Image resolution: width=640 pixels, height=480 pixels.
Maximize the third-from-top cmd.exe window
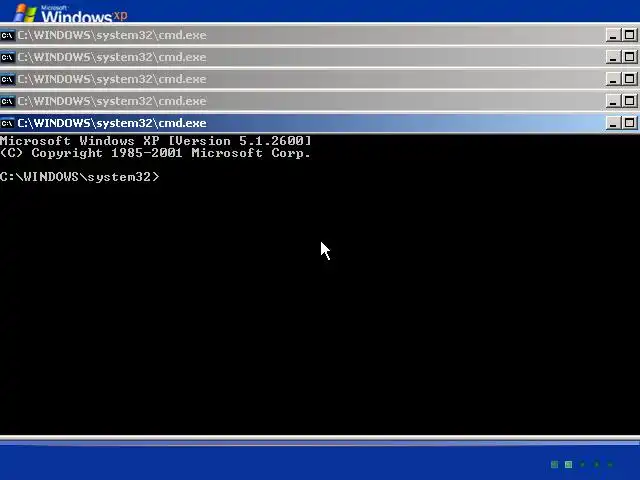[x=629, y=79]
